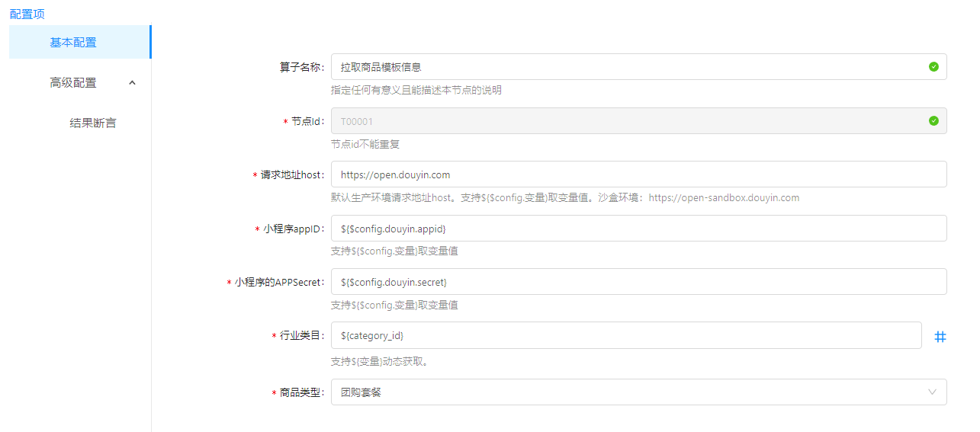980x432 pixels.
Task: Click the 节点id不能重复 hint text
Action: tap(365, 144)
